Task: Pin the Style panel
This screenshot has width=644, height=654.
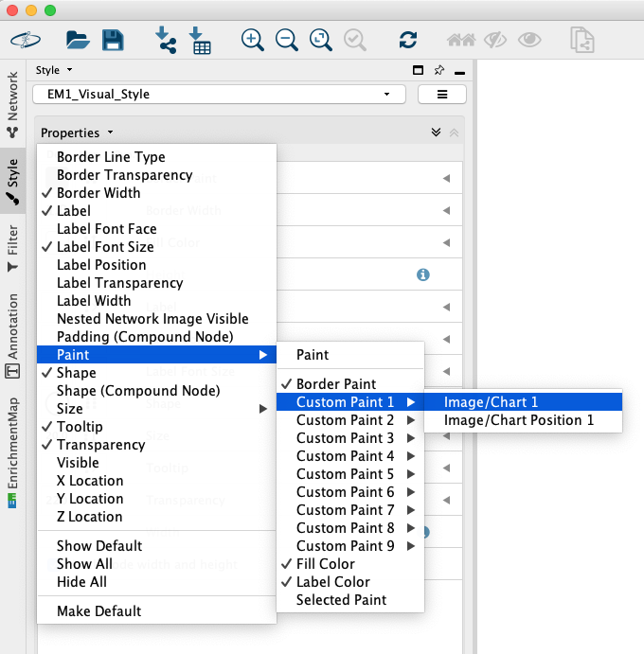Action: [439, 70]
